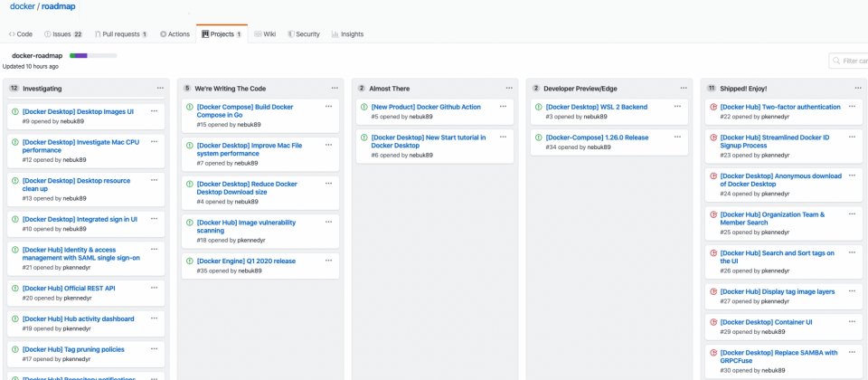This screenshot has height=380, width=868.
Task: Open Investigating column options menu
Action: click(160, 88)
